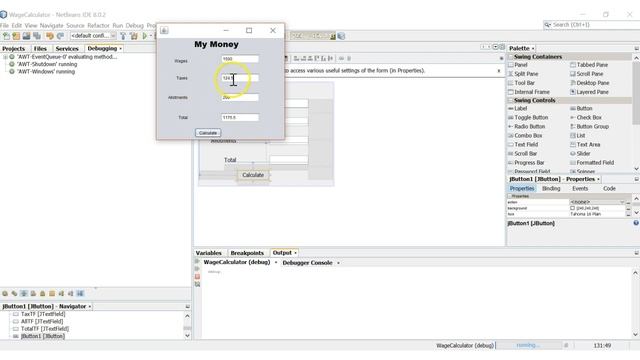
Task: Click the Total field in My Money
Action: pyautogui.click(x=240, y=118)
